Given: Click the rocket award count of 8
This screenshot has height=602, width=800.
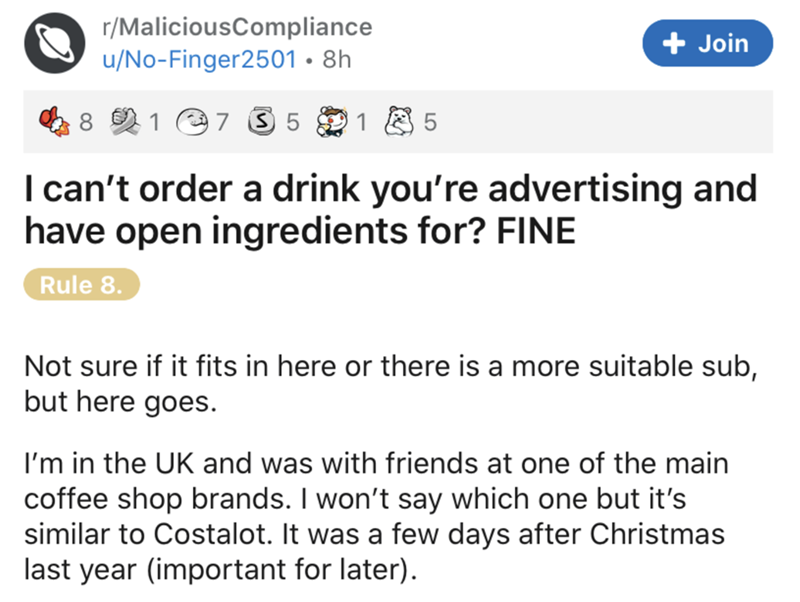Looking at the screenshot, I should (84, 124).
